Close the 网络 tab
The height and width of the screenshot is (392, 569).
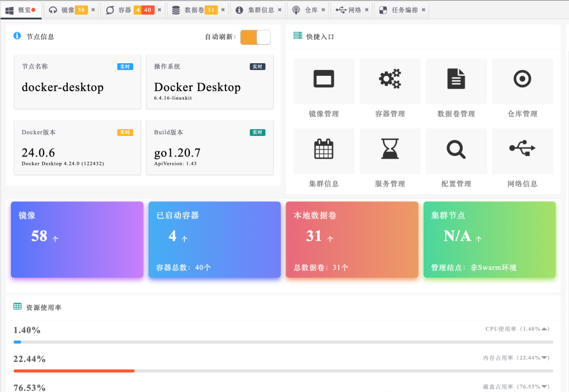367,10
